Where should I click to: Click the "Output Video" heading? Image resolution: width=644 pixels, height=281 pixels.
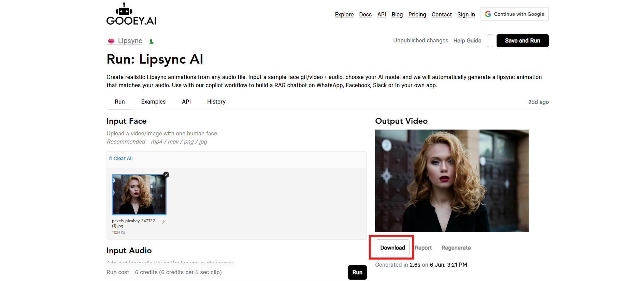pos(401,121)
